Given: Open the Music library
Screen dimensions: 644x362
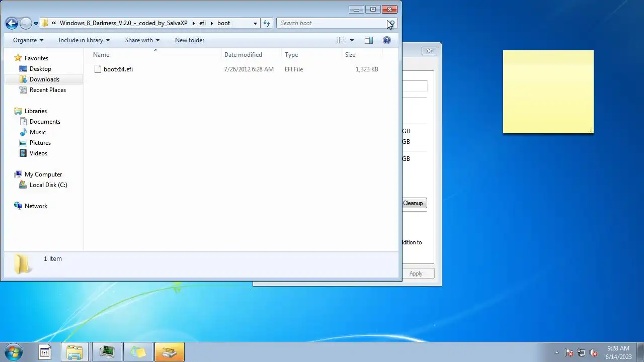Looking at the screenshot, I should [x=38, y=132].
